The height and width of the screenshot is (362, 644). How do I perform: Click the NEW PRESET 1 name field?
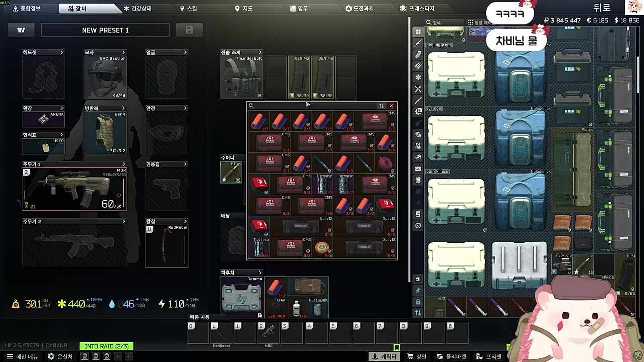(105, 30)
